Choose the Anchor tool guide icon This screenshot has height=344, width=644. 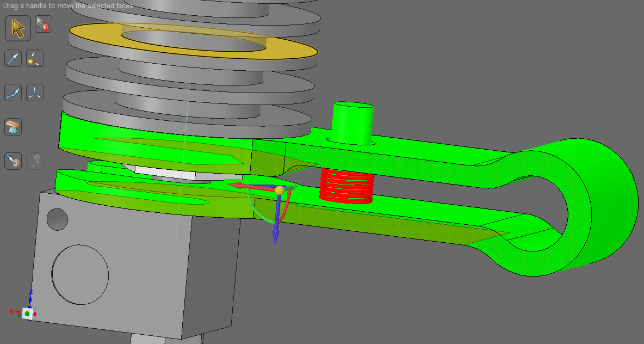click(x=35, y=58)
